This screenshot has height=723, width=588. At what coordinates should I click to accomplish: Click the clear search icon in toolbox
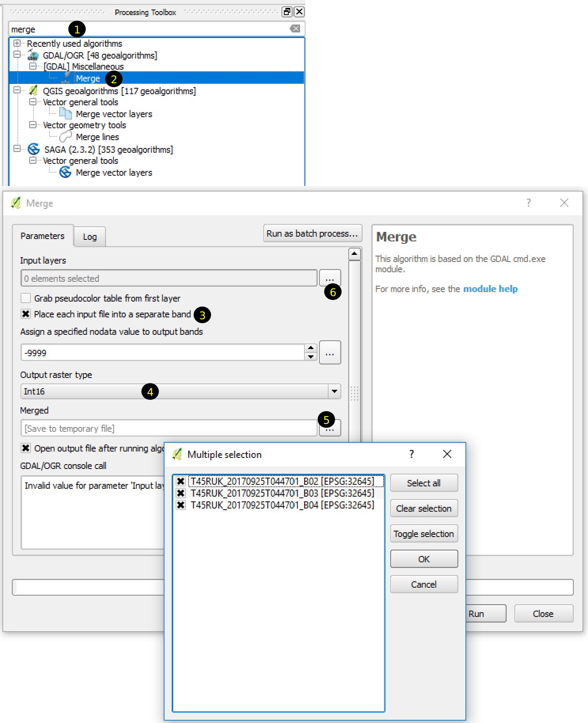tap(295, 28)
